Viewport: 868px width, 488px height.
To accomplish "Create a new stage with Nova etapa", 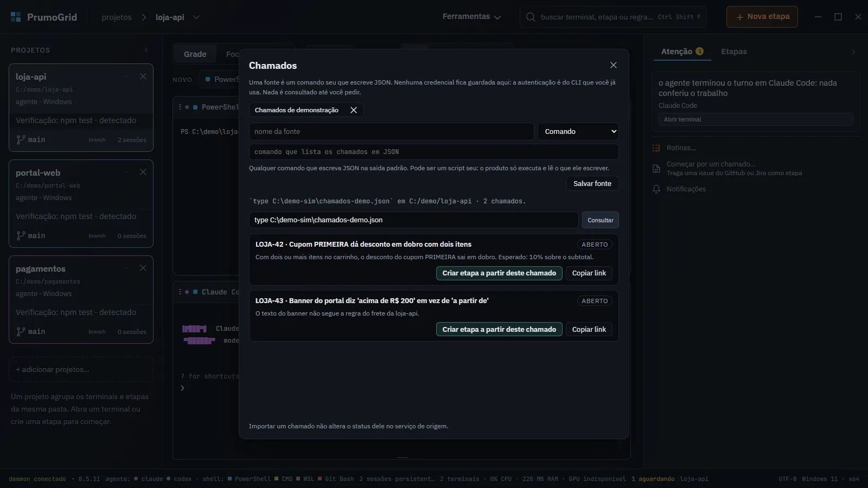I will (x=762, y=17).
